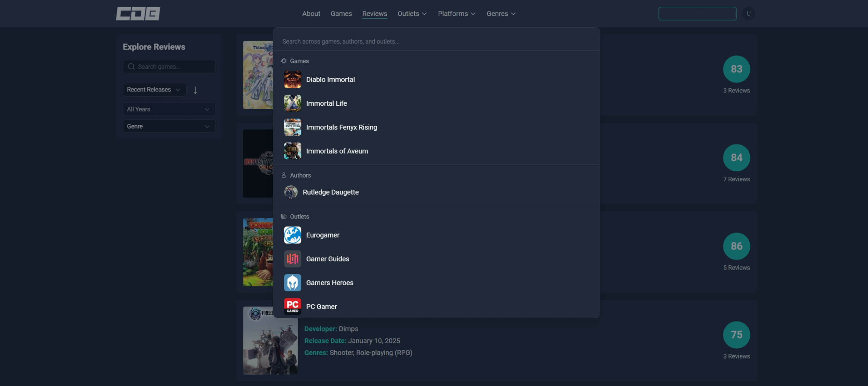Select Diablo Immortal search result
Viewport: 868px width, 386px height.
(436, 80)
